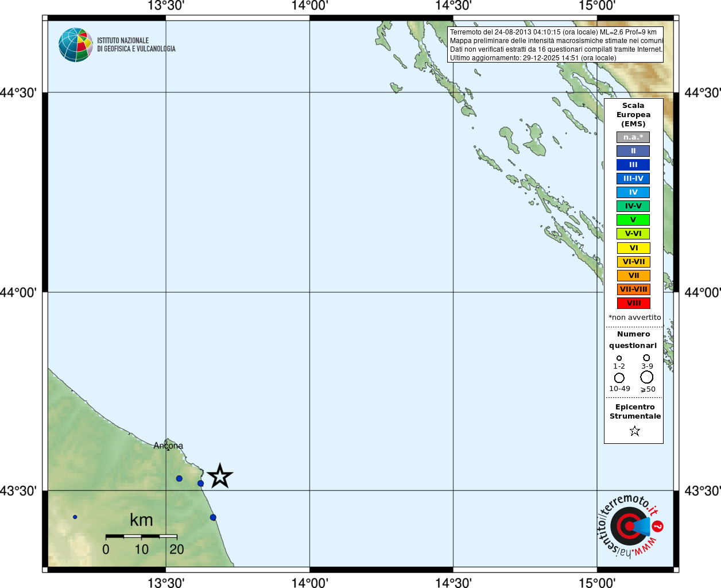
Task: Click the II intensity legend swatch
Action: pos(633,151)
